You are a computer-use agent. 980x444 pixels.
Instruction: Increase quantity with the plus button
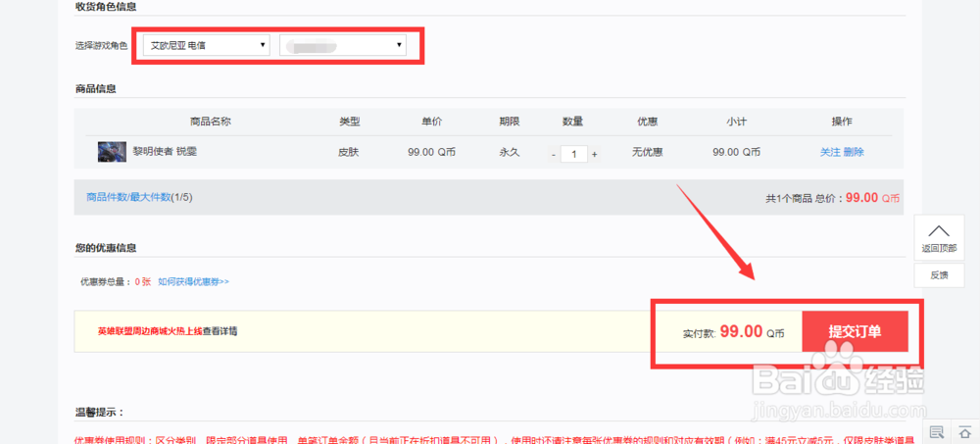click(x=595, y=154)
